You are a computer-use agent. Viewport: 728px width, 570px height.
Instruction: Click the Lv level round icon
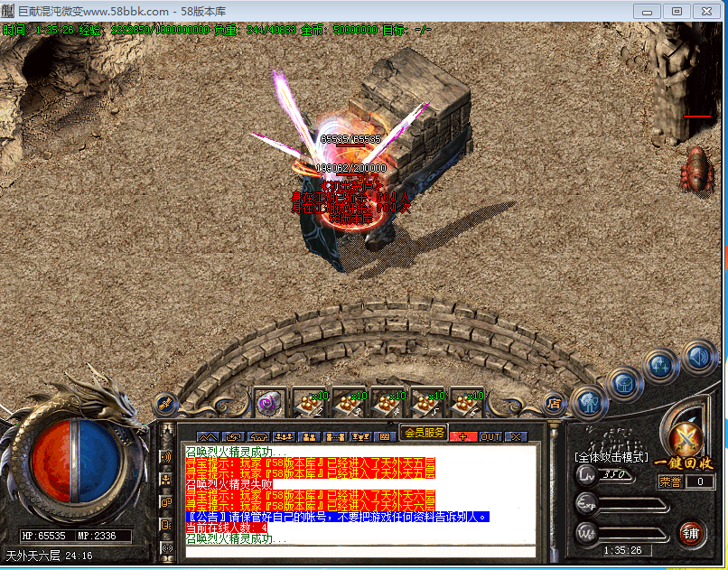(x=587, y=475)
